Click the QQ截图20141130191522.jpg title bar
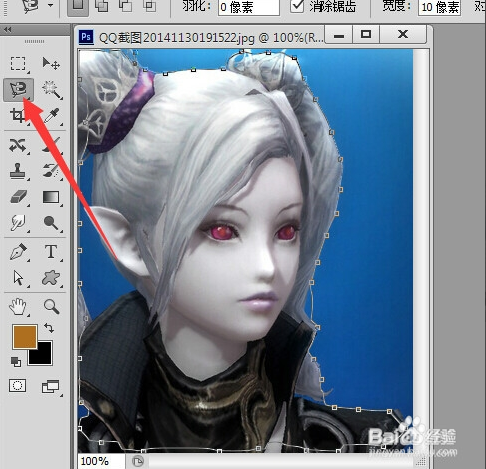This screenshot has width=486, height=469. pyautogui.click(x=211, y=38)
